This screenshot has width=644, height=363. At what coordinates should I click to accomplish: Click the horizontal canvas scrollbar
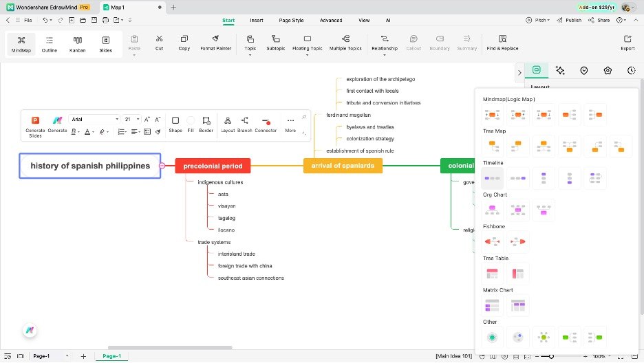pos(170,347)
